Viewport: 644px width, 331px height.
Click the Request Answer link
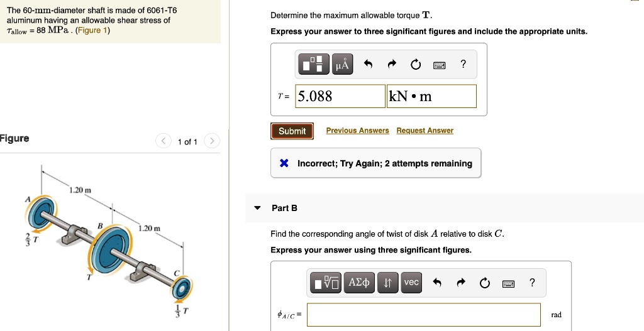tap(425, 131)
